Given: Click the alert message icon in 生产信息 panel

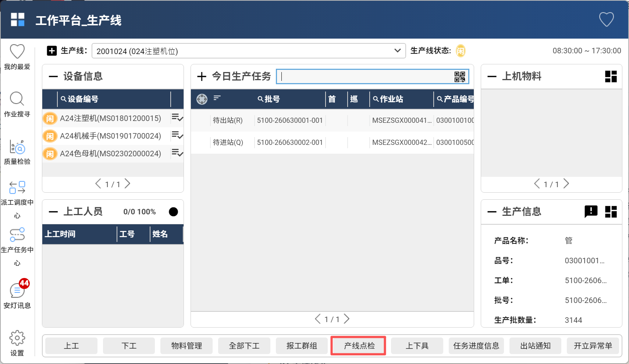Looking at the screenshot, I should coord(591,211).
